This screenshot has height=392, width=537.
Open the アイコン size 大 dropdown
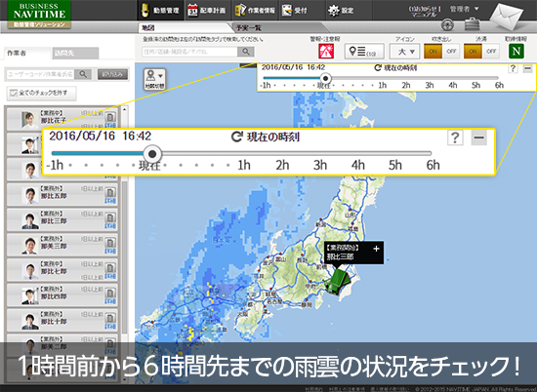(x=405, y=52)
